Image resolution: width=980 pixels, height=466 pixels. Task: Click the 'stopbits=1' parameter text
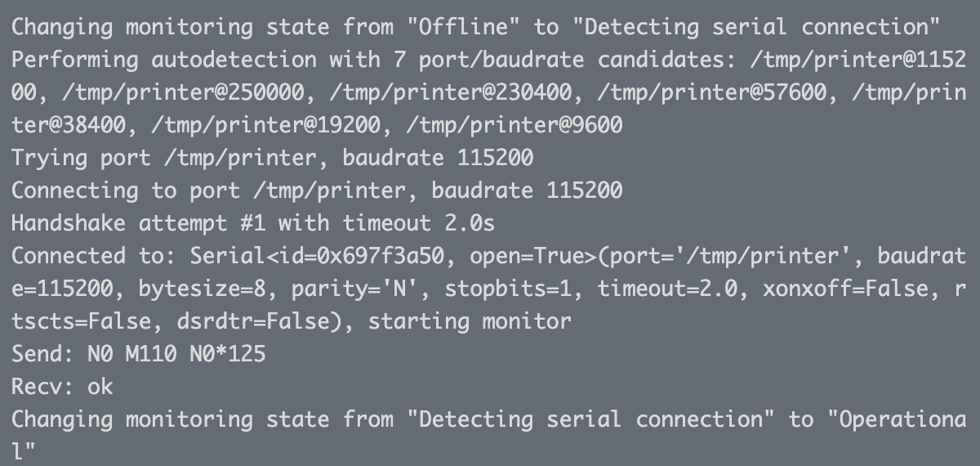(508, 289)
